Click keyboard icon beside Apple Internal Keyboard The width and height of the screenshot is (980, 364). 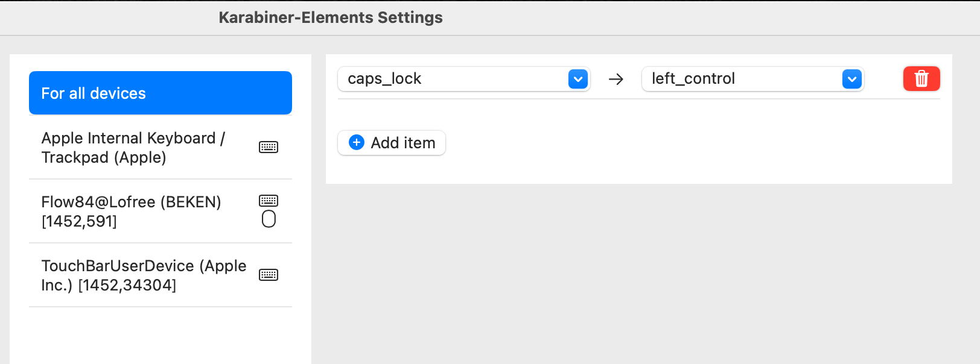269,147
